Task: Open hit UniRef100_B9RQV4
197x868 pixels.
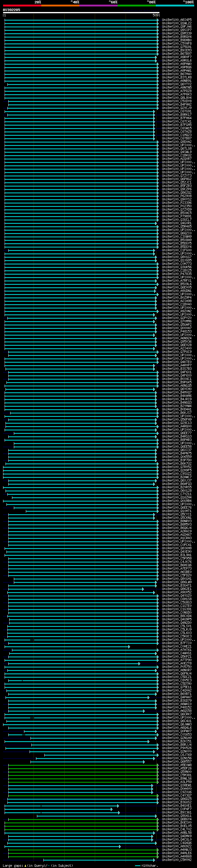Action: click(177, 37)
